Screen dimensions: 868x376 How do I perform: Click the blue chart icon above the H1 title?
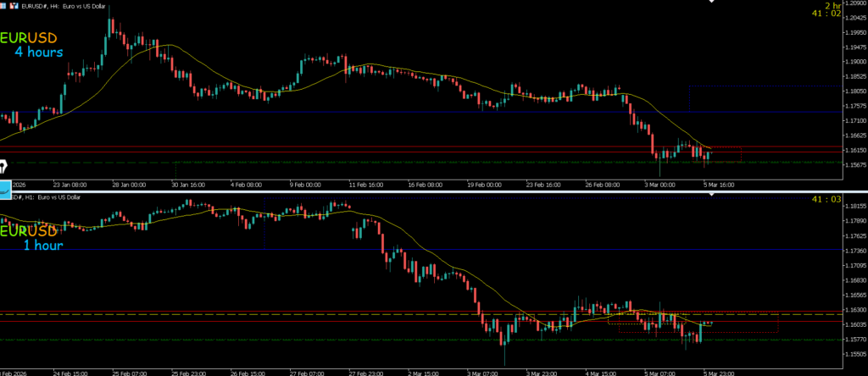4,186
